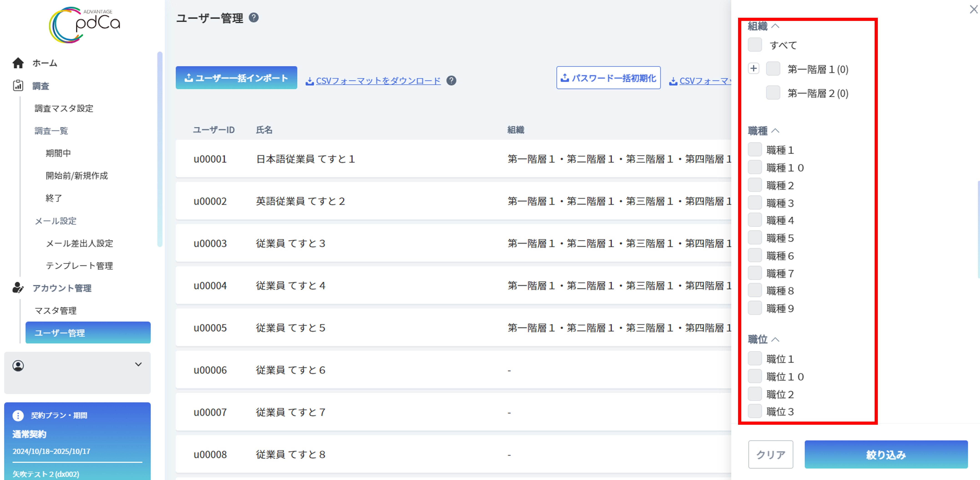Image resolution: width=980 pixels, height=480 pixels.
Task: Click name 従業員 てすと６
Action: [x=291, y=370]
